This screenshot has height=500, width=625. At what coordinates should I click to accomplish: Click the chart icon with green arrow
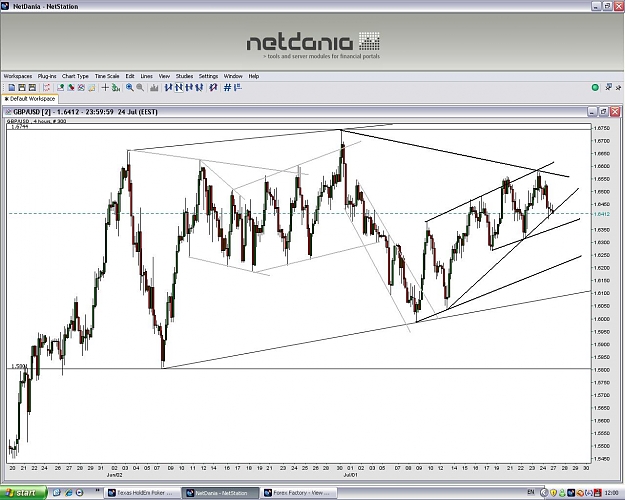61,87
